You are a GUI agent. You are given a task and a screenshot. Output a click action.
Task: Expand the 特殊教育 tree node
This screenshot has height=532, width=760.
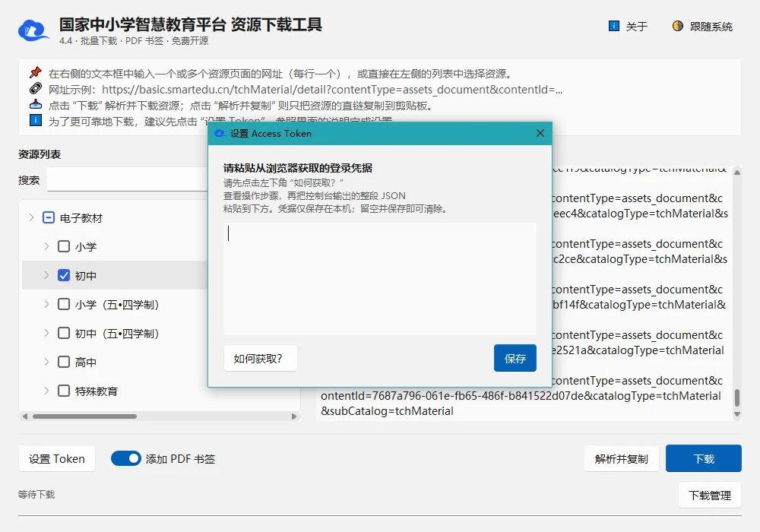(x=46, y=391)
